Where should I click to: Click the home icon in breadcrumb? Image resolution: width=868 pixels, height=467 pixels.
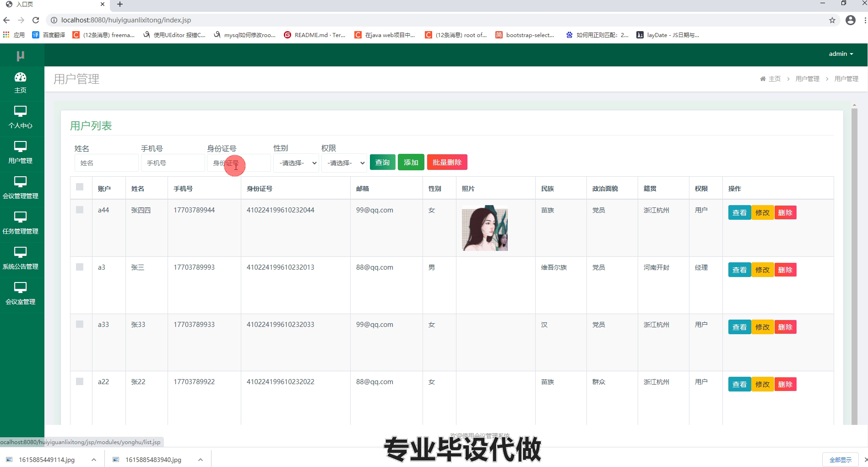[x=763, y=79]
